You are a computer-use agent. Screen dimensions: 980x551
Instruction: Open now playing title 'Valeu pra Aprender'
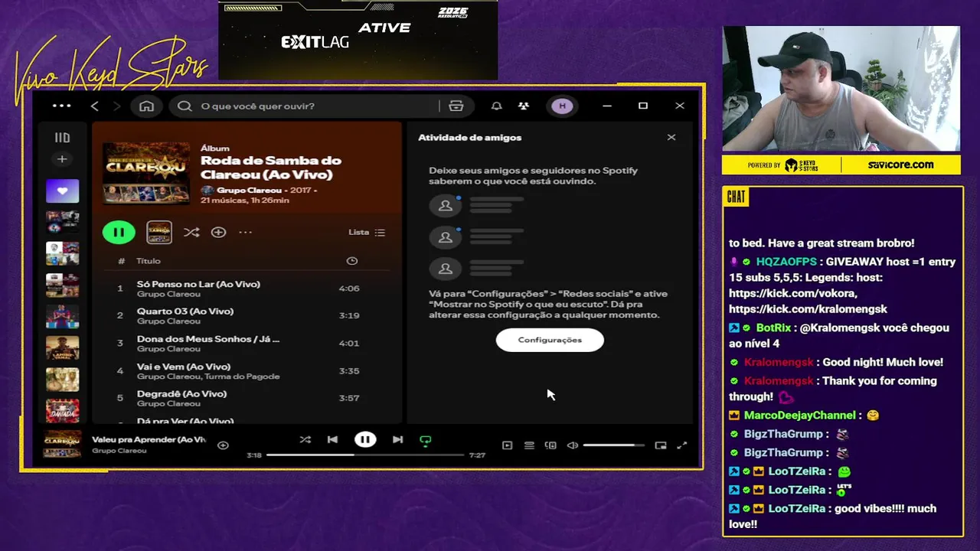[x=149, y=439]
